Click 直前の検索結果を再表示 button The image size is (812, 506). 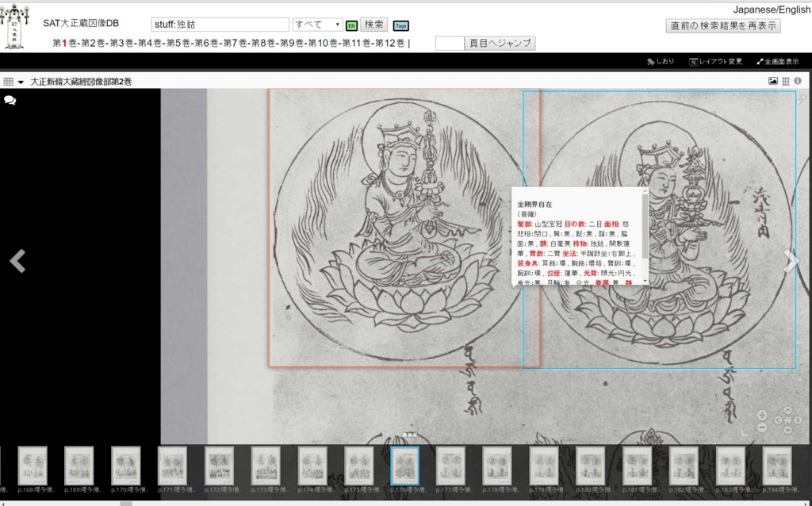pos(723,26)
